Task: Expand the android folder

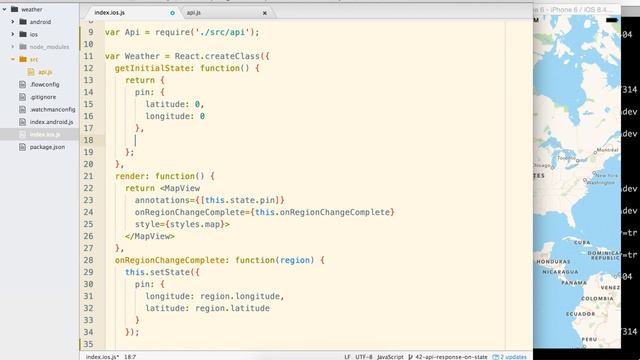Action: pos(13,22)
